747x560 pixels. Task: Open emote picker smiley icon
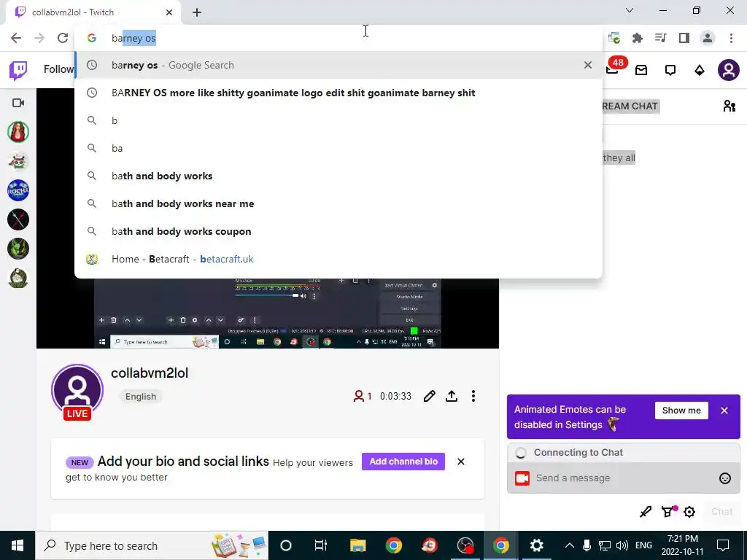(724, 478)
